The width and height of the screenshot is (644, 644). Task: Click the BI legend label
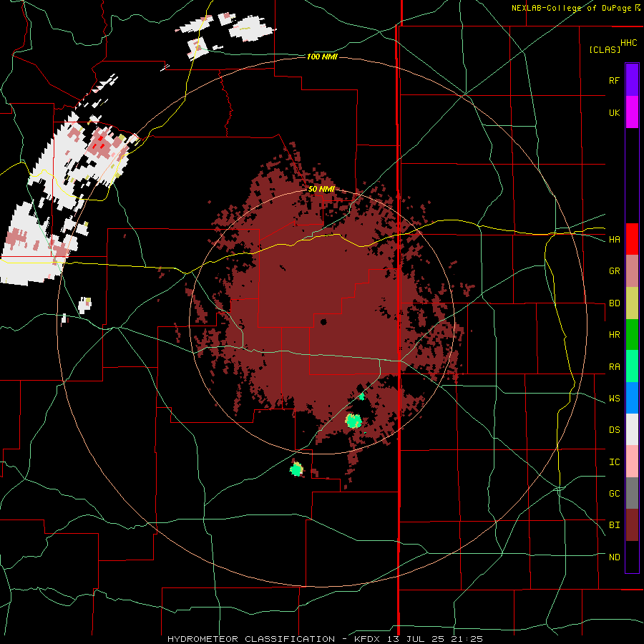614,525
